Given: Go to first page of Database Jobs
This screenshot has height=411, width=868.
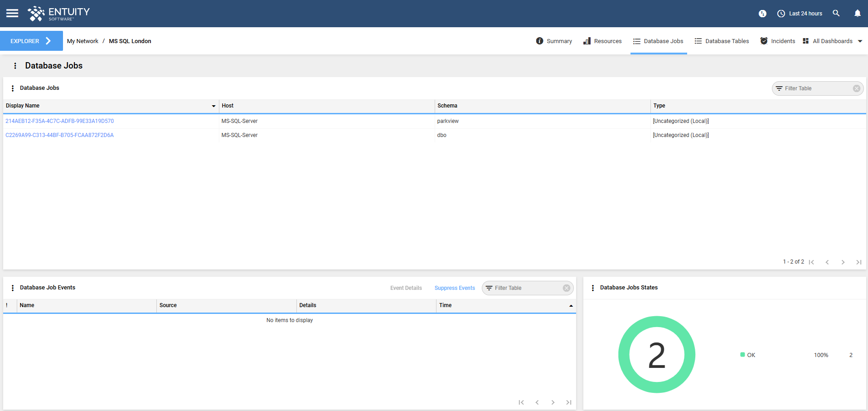Looking at the screenshot, I should (x=811, y=262).
